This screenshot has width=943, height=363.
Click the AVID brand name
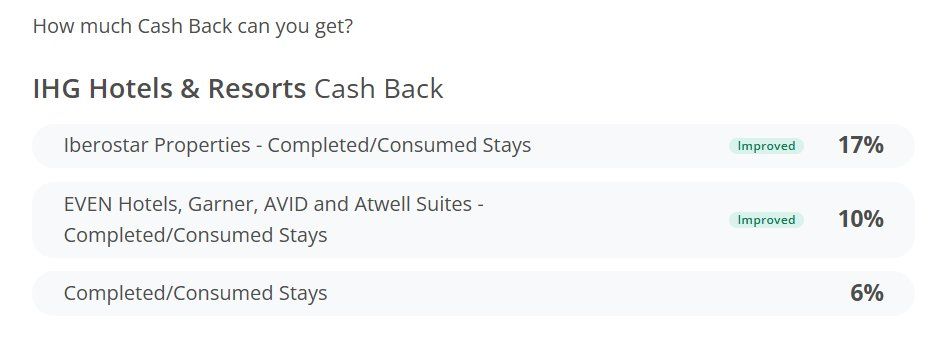click(287, 204)
